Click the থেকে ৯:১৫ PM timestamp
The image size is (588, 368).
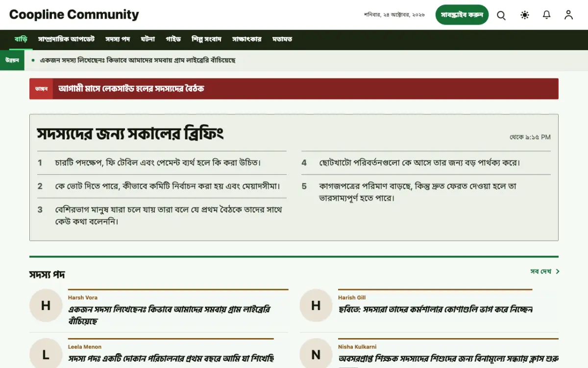point(530,137)
